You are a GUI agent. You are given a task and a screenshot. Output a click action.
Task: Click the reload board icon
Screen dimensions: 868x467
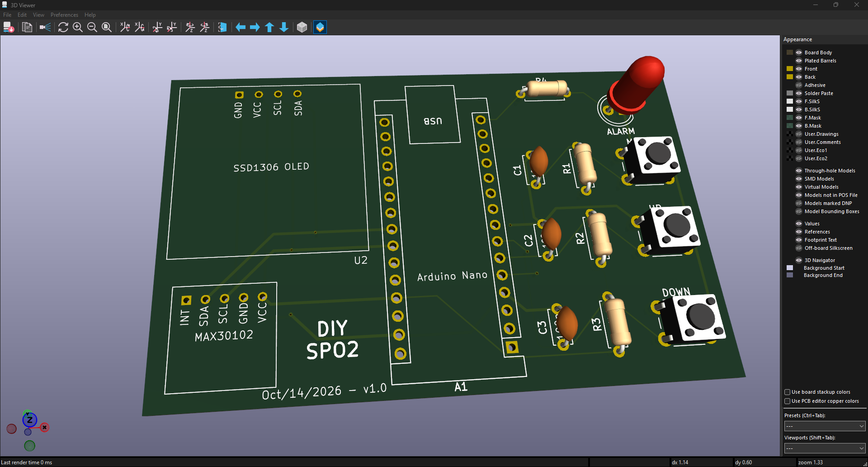pos(9,28)
